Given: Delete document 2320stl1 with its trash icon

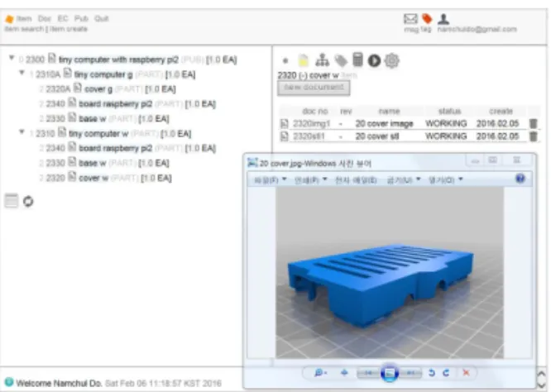Looking at the screenshot, I should click(x=533, y=136).
